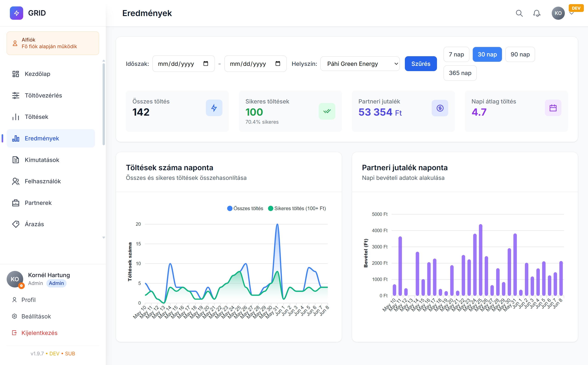The height and width of the screenshot is (365, 588).
Task: Click the 4.7 daily average value
Action: pos(479,112)
